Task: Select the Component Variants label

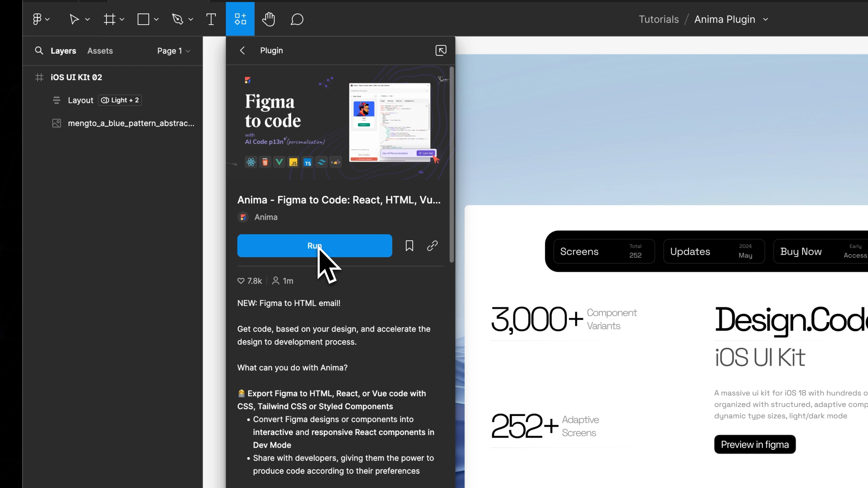Action: (612, 319)
